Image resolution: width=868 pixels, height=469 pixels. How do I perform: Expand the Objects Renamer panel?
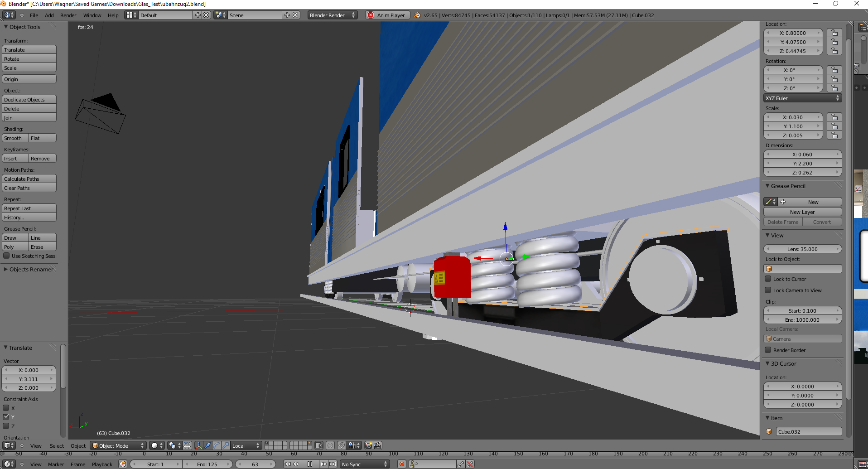pos(31,270)
